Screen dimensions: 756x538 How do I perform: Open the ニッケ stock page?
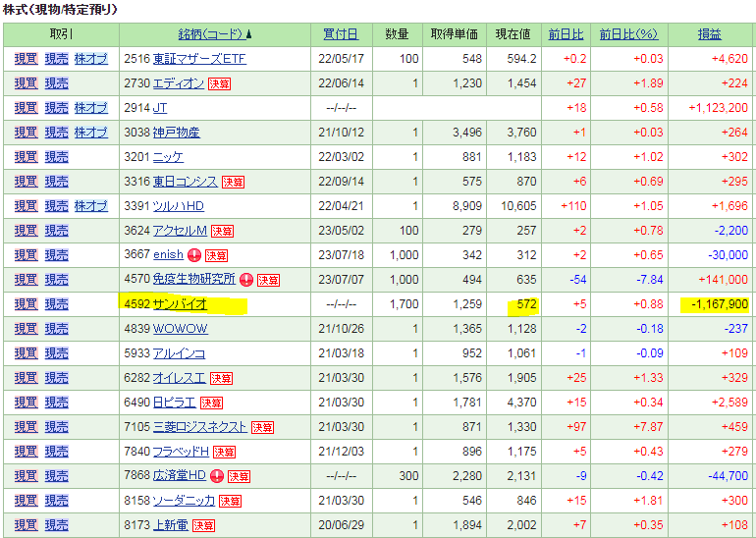[x=168, y=157]
